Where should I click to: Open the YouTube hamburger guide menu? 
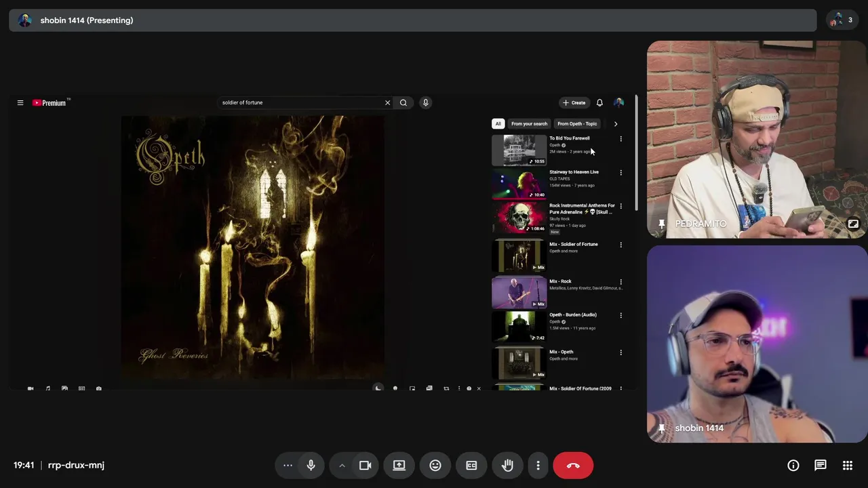click(20, 103)
